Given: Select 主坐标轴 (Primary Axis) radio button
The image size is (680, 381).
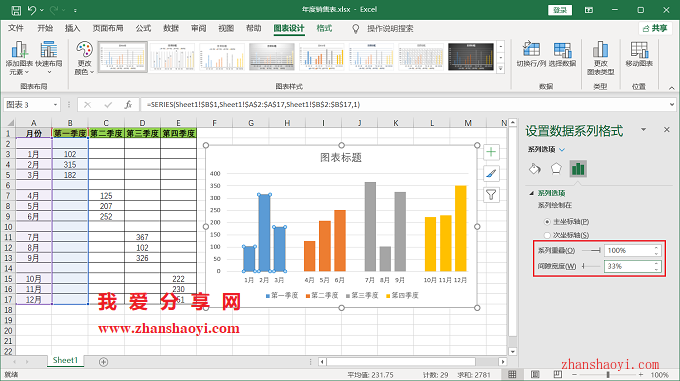Looking at the screenshot, I should [547, 221].
